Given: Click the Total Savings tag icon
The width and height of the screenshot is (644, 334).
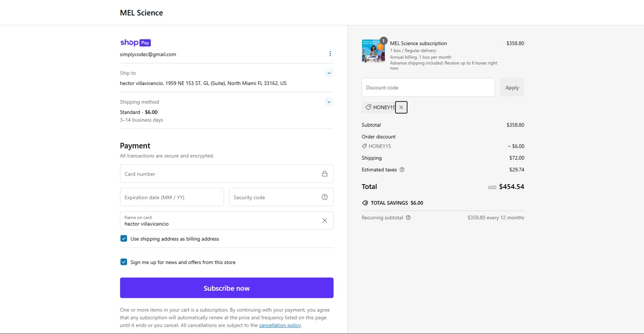Looking at the screenshot, I should coord(365,203).
